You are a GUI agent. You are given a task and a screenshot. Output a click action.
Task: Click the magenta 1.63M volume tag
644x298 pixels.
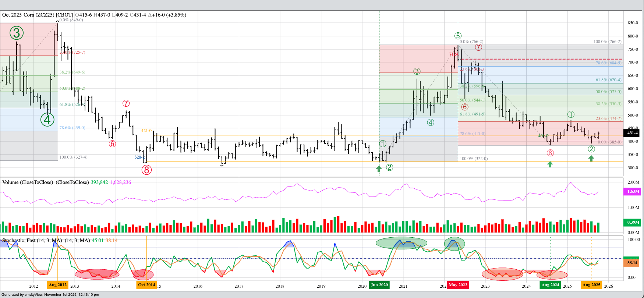(x=633, y=191)
